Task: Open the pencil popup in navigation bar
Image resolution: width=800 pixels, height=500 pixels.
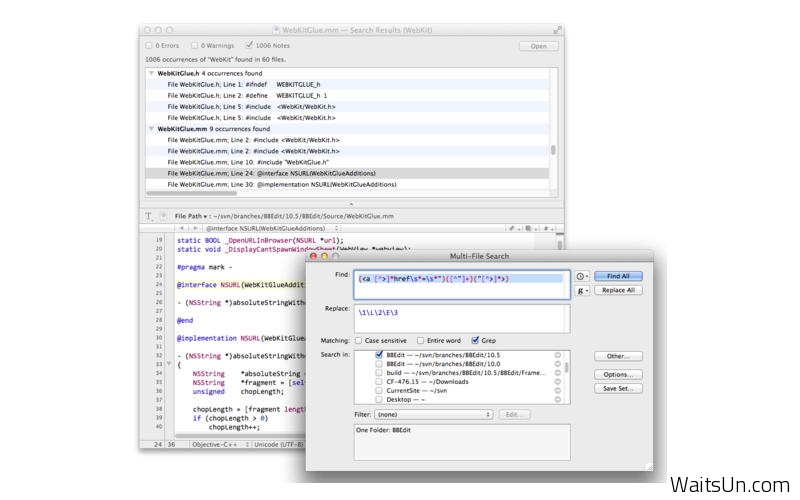Action: 513,228
